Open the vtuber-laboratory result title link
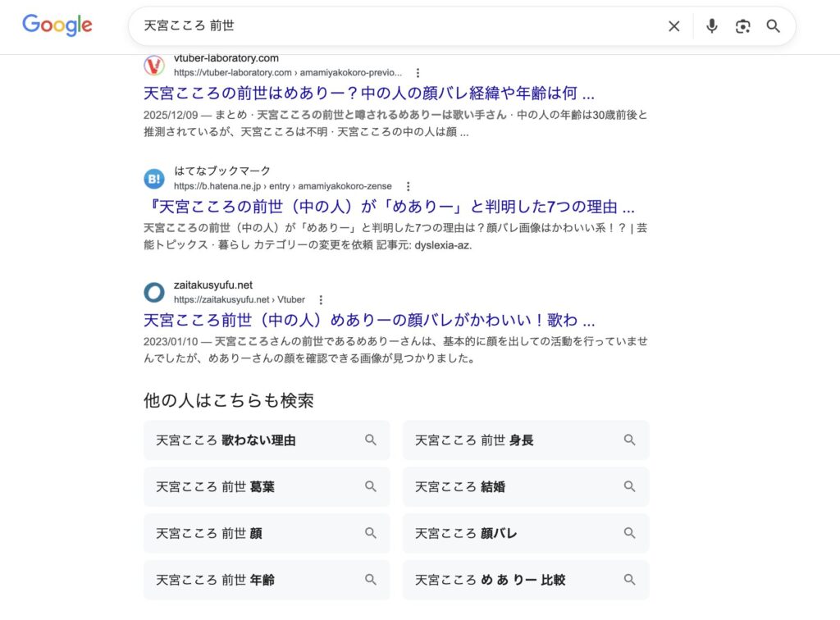Viewport: 840px width, 620px height. click(x=368, y=93)
